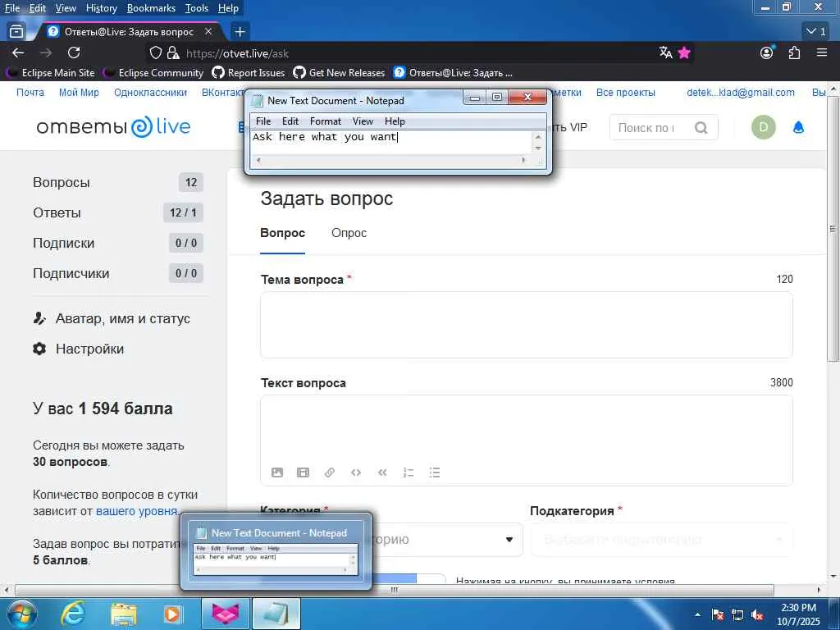The width and height of the screenshot is (840, 630).
Task: Click the address bar URL
Action: [237, 53]
